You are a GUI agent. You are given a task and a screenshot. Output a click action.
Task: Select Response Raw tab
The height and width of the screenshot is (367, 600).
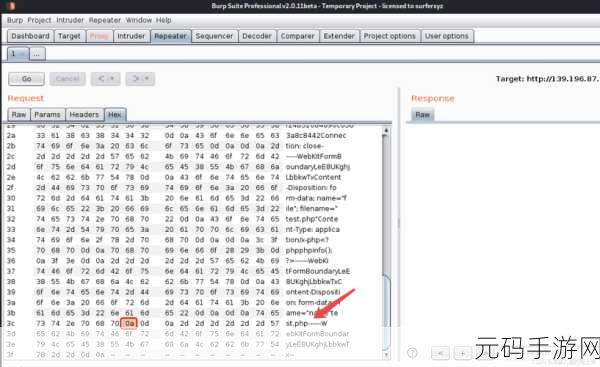click(x=422, y=114)
